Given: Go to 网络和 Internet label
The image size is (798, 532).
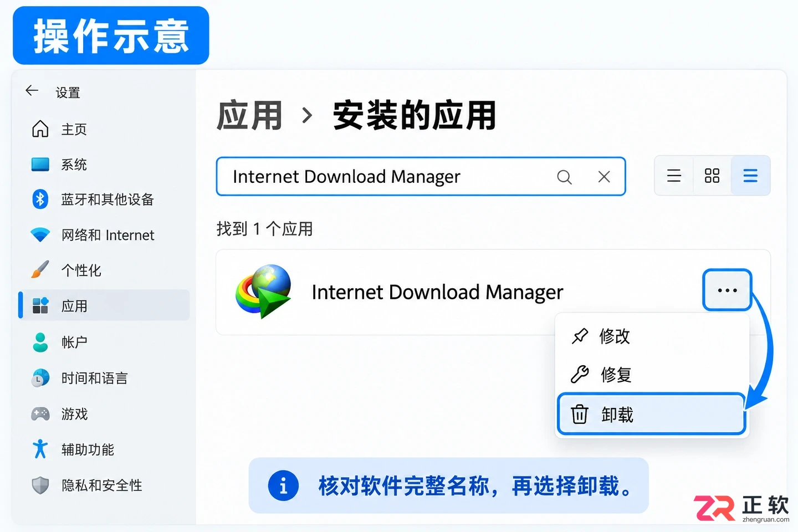Looking at the screenshot, I should [x=108, y=235].
